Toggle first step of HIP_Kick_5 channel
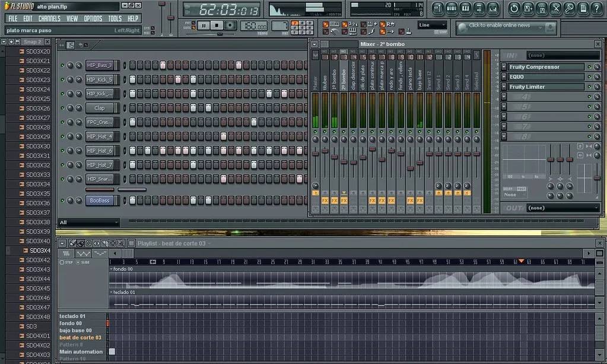Image resolution: width=607 pixels, height=364 pixels. (x=132, y=79)
